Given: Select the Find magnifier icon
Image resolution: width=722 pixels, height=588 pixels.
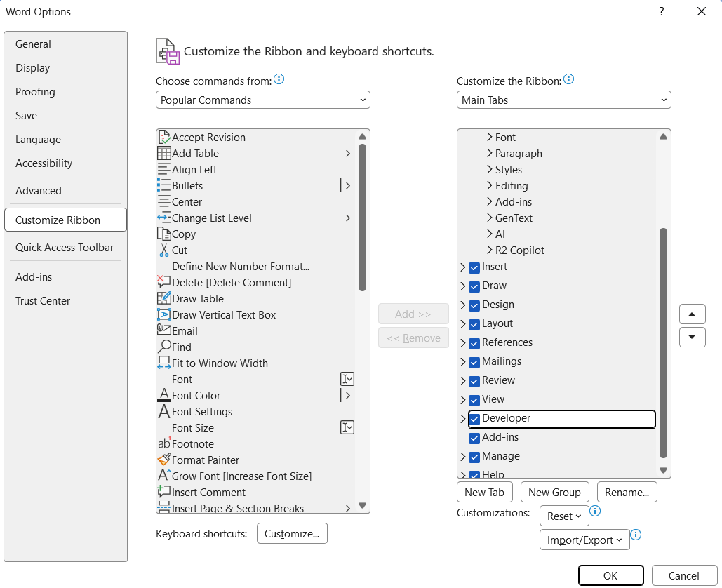Looking at the screenshot, I should point(164,346).
